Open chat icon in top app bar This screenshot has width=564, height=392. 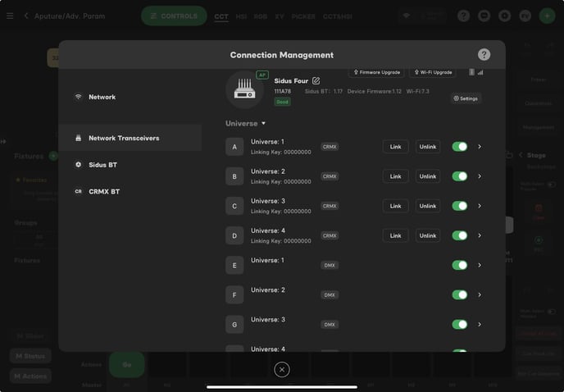click(484, 16)
